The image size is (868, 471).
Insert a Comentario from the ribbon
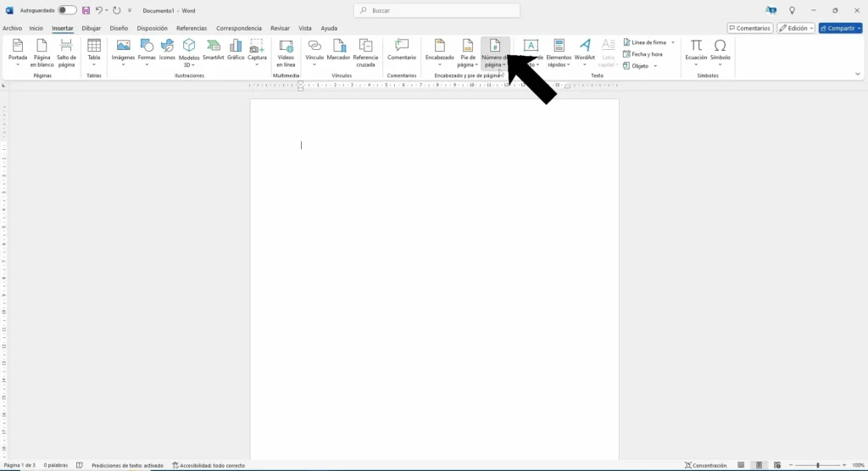click(401, 50)
